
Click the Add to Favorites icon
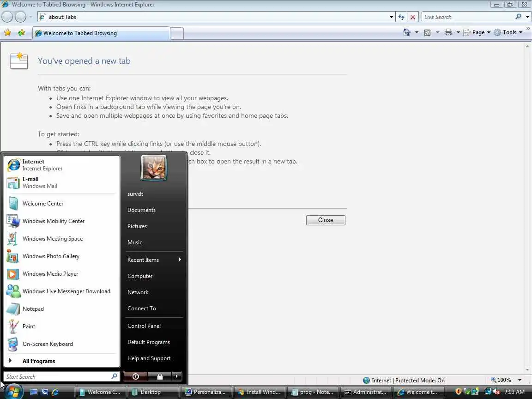click(21, 33)
